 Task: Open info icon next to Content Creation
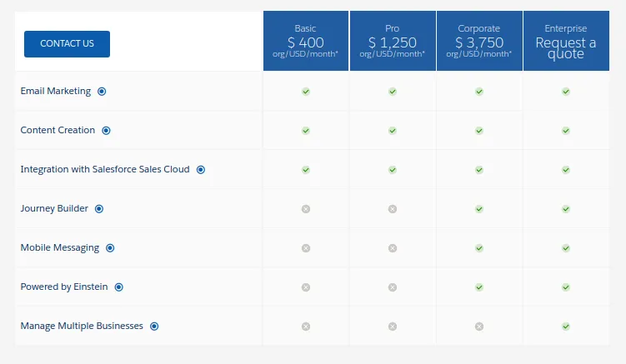[106, 131]
